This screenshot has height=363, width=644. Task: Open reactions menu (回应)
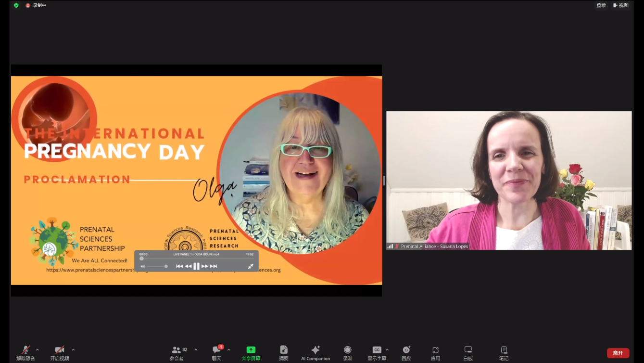tap(406, 353)
